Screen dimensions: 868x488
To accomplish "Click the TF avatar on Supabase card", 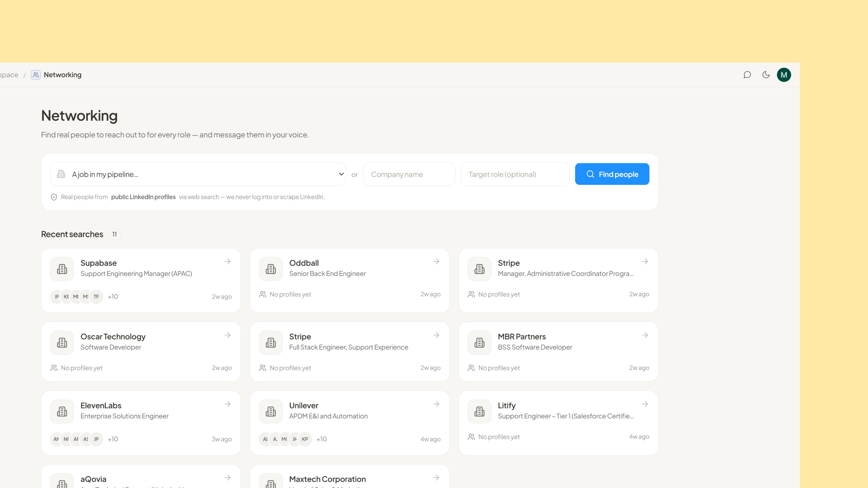I will click(x=96, y=297).
